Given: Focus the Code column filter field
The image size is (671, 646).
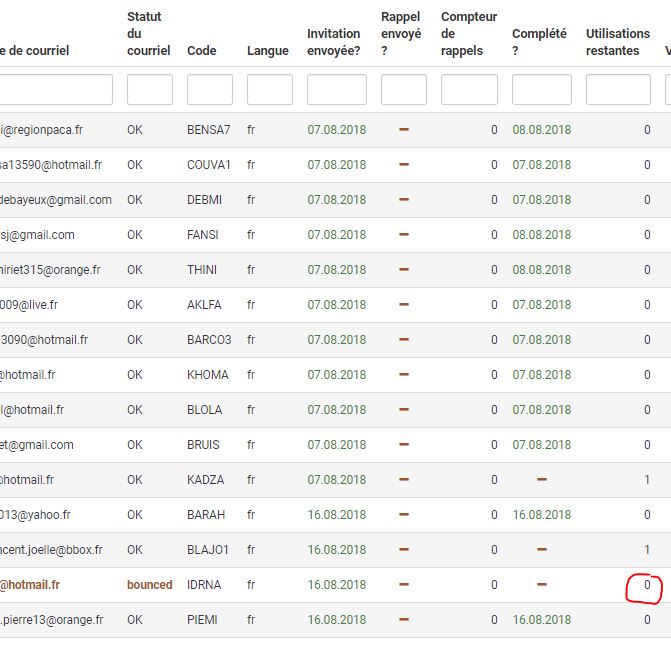Looking at the screenshot, I should point(210,90).
